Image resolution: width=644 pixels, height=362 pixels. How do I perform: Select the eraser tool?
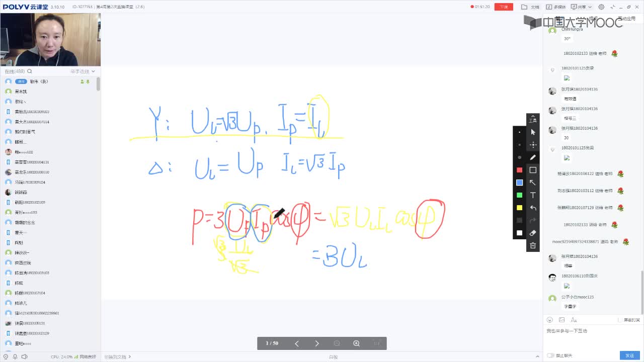click(x=533, y=233)
